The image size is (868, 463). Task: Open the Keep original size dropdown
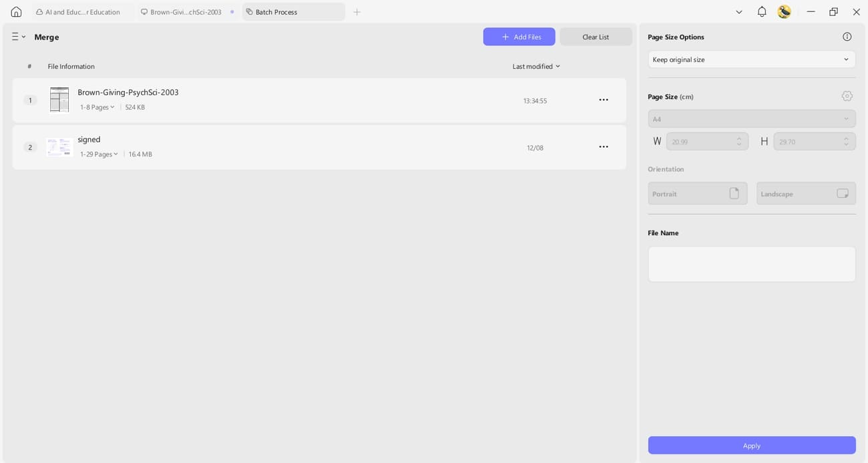point(752,59)
